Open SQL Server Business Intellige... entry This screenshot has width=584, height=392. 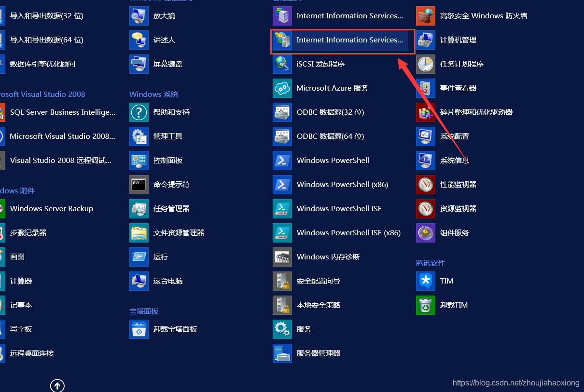(x=63, y=112)
